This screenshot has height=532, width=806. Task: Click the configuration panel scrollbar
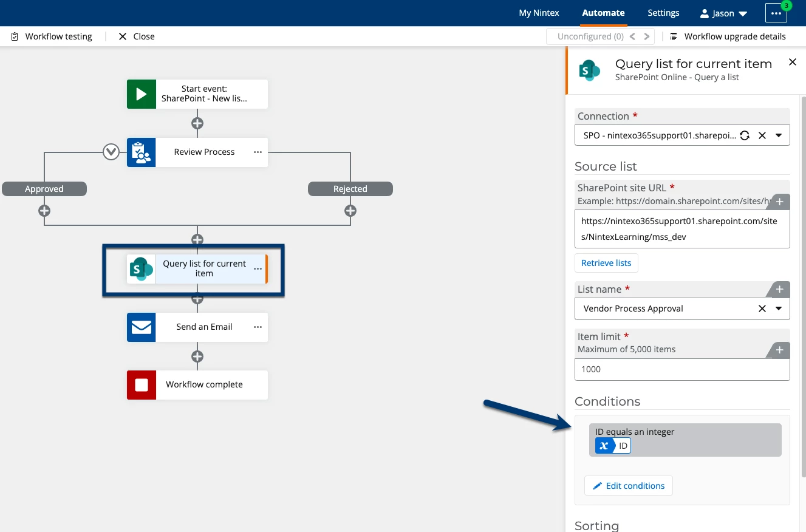tap(803, 285)
